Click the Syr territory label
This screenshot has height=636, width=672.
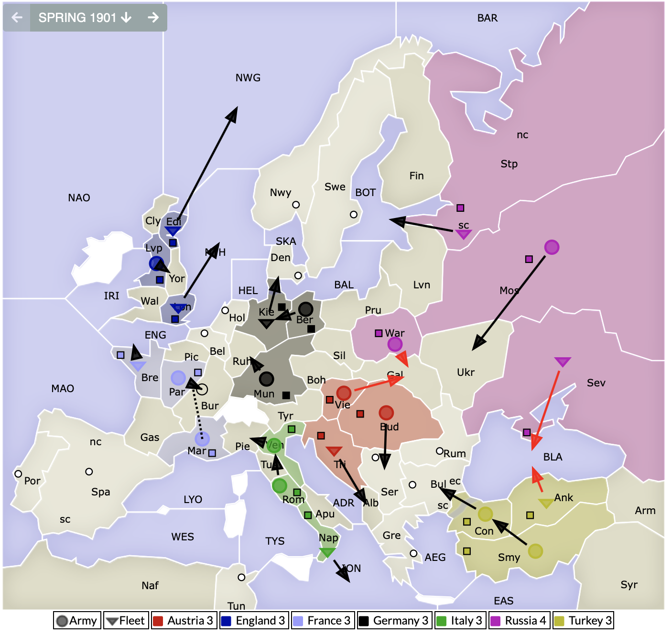629,584
